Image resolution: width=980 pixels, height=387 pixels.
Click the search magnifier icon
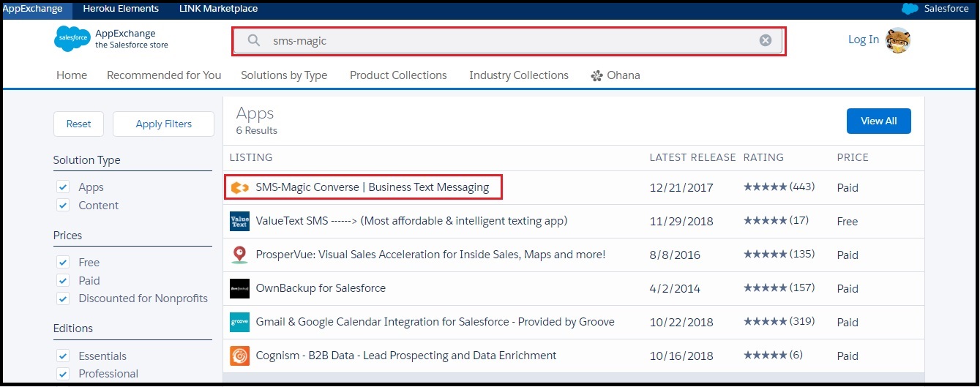click(254, 40)
